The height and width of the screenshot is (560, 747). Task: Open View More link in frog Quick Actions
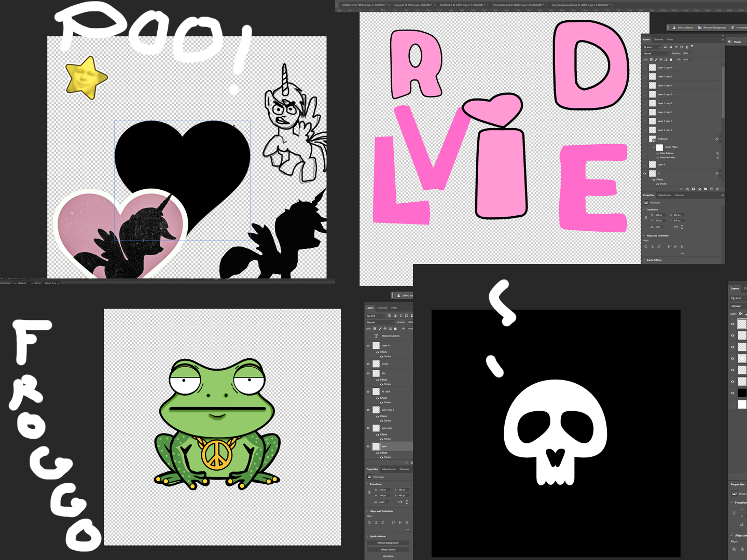tap(388, 556)
